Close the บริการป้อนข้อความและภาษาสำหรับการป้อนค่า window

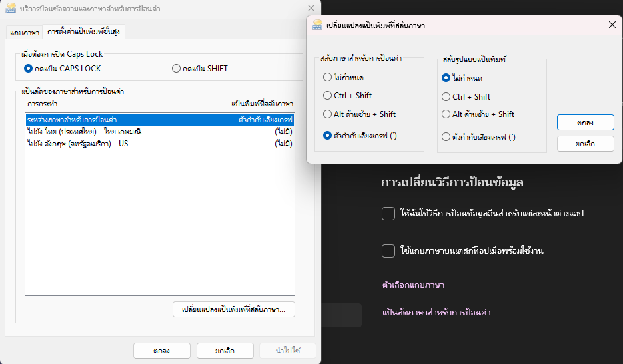[x=311, y=9]
